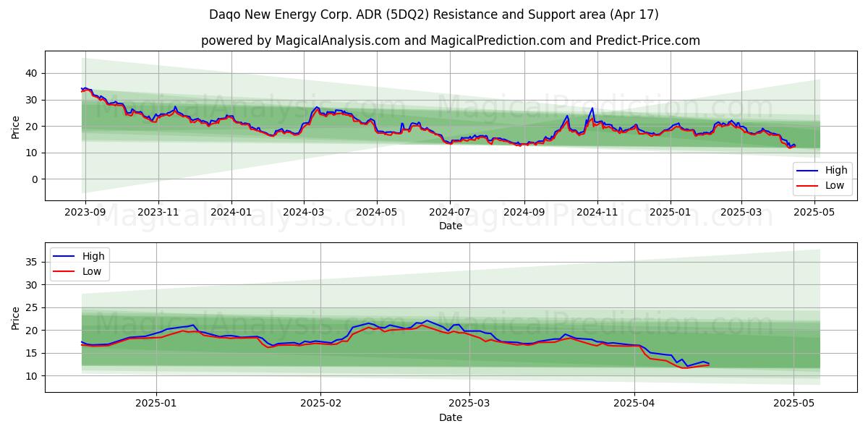Click the '2023-11' date label on top chart

(x=158, y=213)
